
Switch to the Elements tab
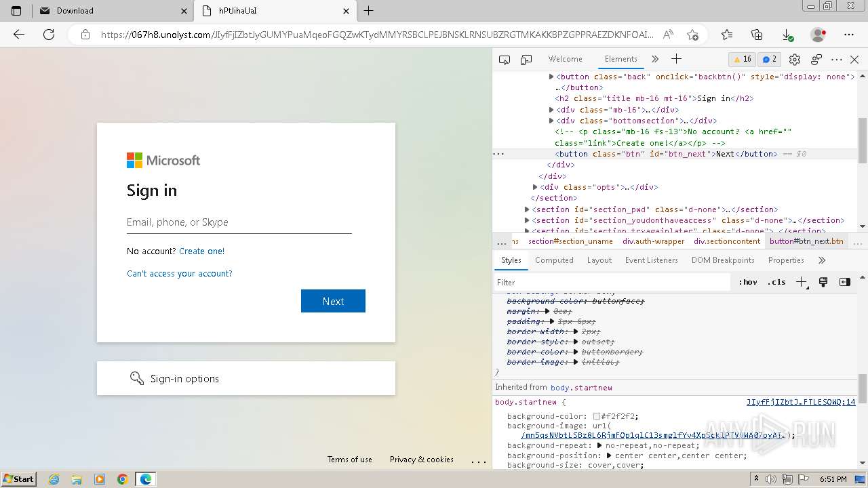[x=620, y=59]
